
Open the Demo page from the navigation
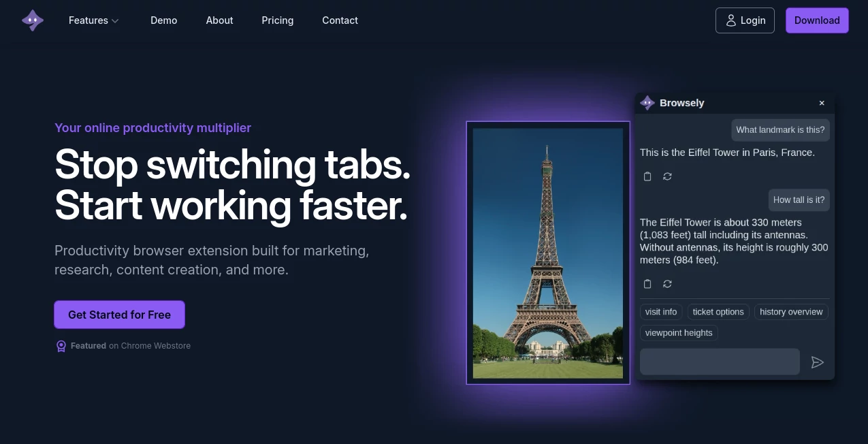[163, 20]
